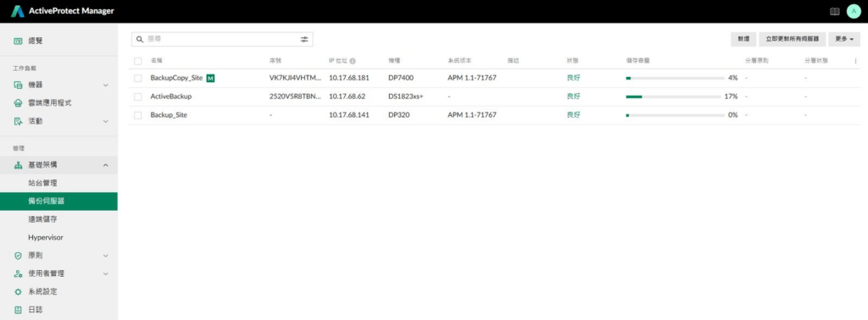
Task: Click the 機器 machine icon in sidebar
Action: click(18, 86)
